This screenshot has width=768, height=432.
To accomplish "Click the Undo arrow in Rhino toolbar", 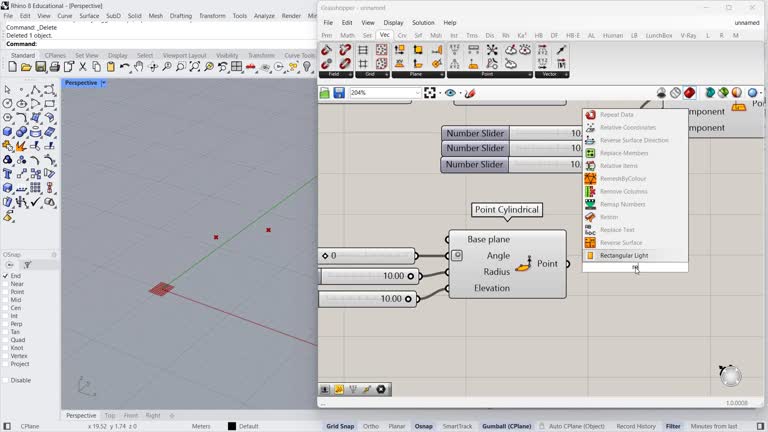I will click(x=125, y=67).
